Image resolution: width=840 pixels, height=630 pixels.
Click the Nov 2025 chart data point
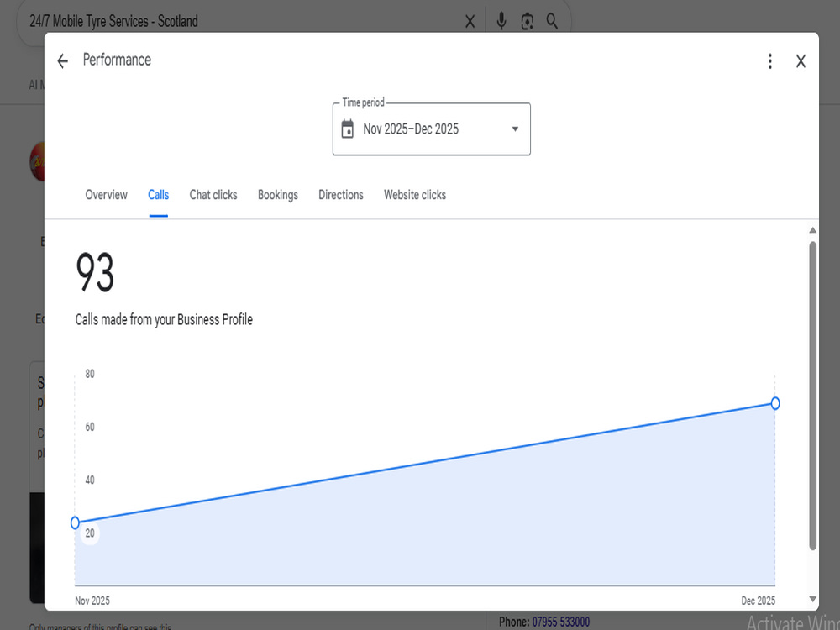coord(75,522)
